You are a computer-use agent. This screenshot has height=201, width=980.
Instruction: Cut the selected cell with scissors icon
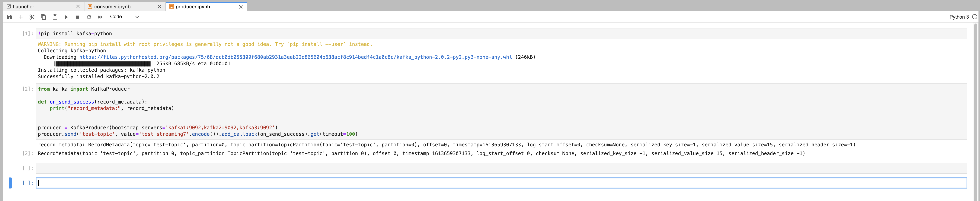click(x=32, y=17)
